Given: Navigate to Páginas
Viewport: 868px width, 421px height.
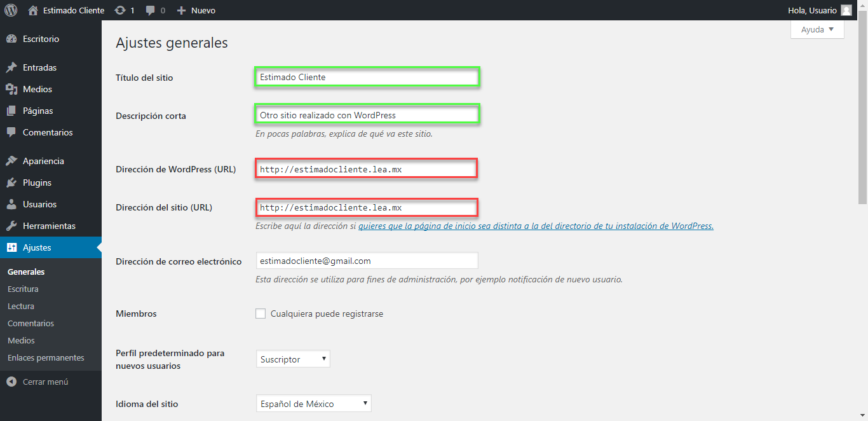Looking at the screenshot, I should 51,111.
